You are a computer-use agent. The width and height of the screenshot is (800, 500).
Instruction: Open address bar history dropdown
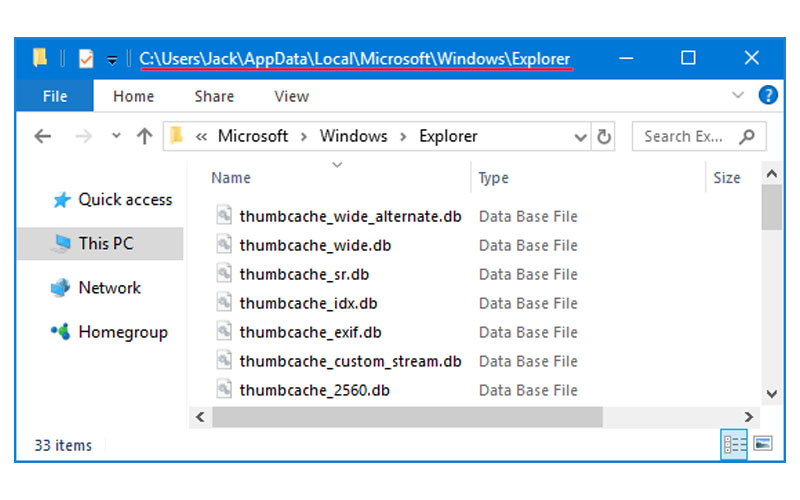click(580, 137)
